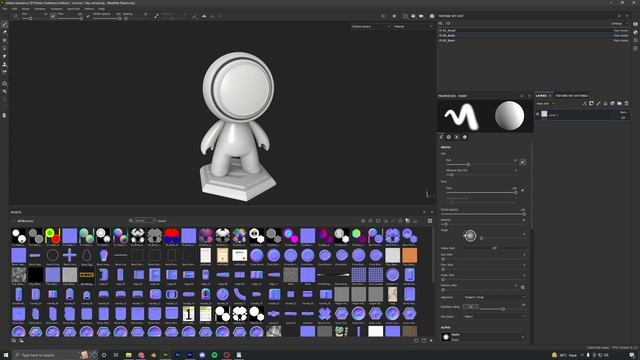Click Stroke opacity slider in Properties
The height and width of the screenshot is (360, 640).
click(x=483, y=214)
